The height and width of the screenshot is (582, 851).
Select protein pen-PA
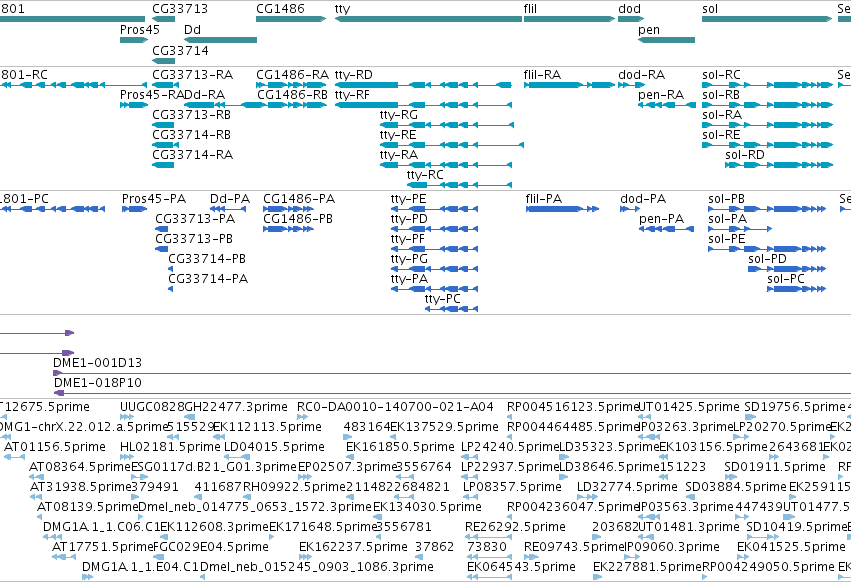(666, 229)
